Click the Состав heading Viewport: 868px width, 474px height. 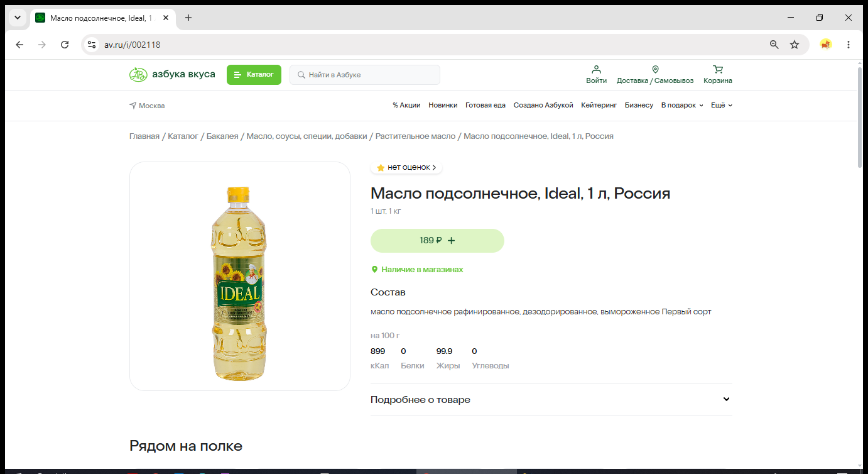point(388,292)
